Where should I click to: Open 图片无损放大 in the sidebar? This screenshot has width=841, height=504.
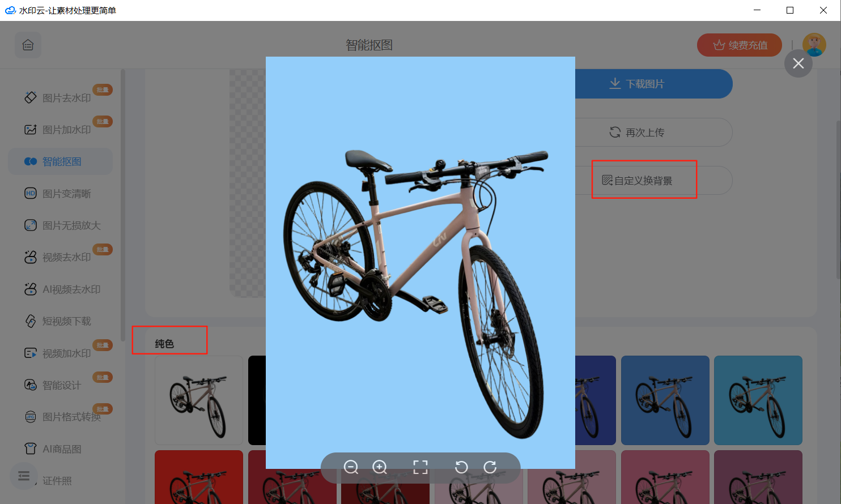tap(61, 225)
